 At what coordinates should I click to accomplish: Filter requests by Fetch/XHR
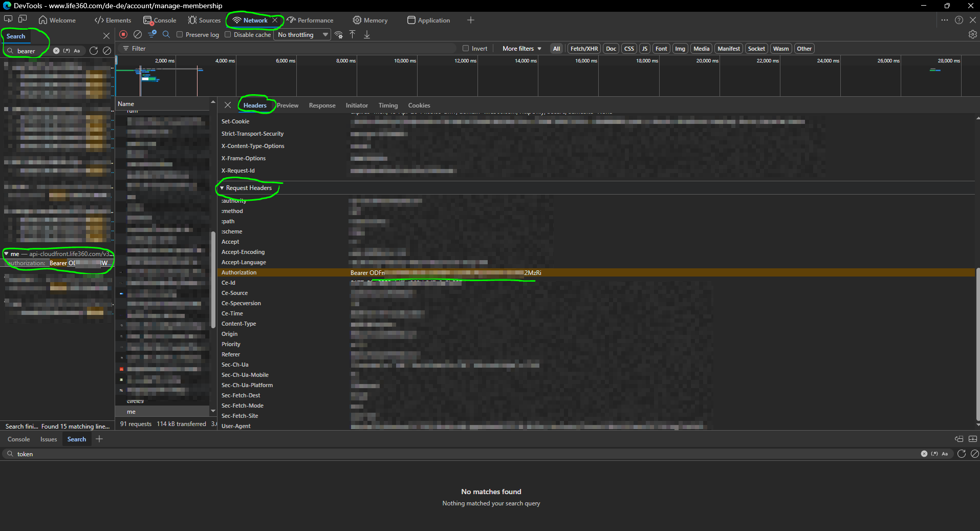(584, 49)
